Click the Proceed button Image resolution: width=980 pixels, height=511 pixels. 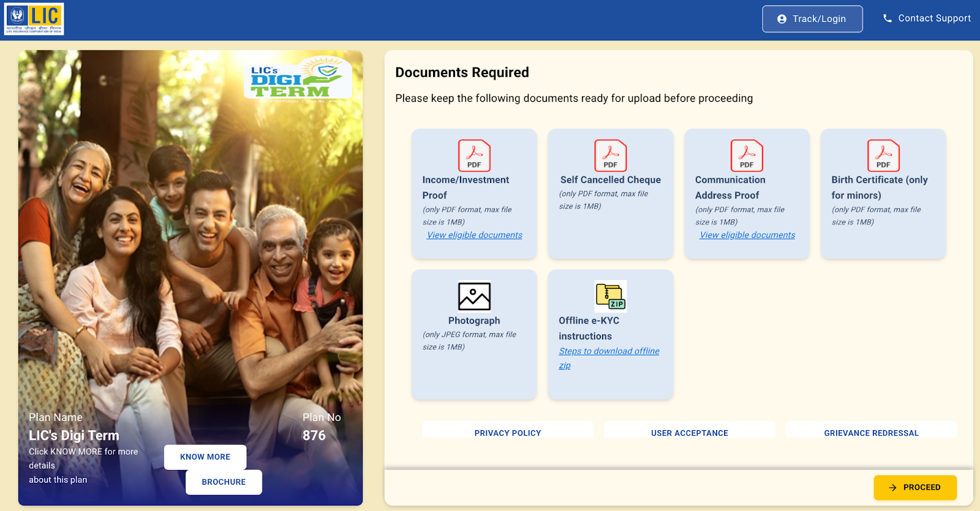click(x=915, y=488)
